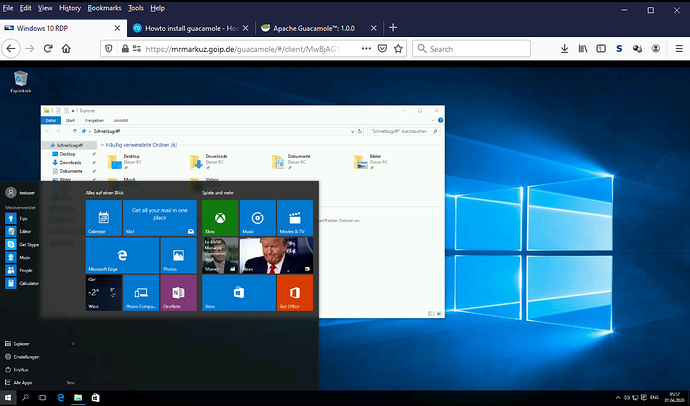Open the weather tile showing Wien
690x406 pixels.
pyautogui.click(x=103, y=293)
